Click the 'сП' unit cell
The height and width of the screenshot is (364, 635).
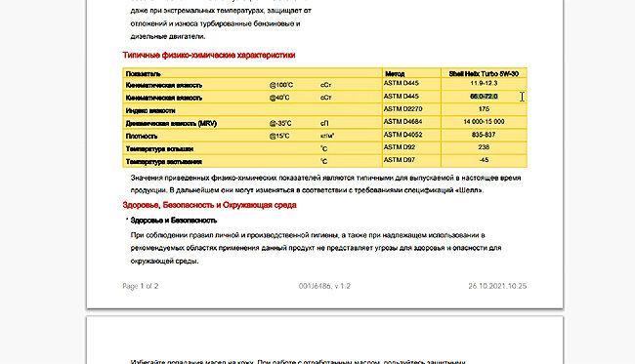pyautogui.click(x=324, y=123)
